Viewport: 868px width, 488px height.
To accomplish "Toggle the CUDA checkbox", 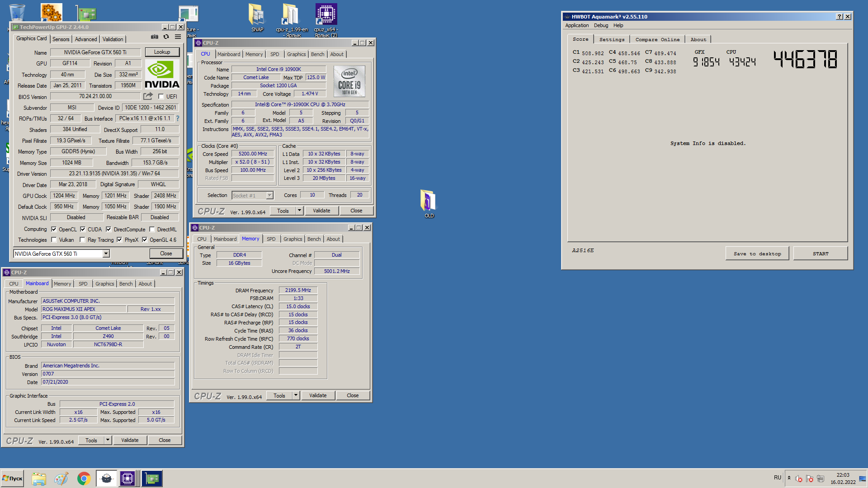I will coord(83,229).
